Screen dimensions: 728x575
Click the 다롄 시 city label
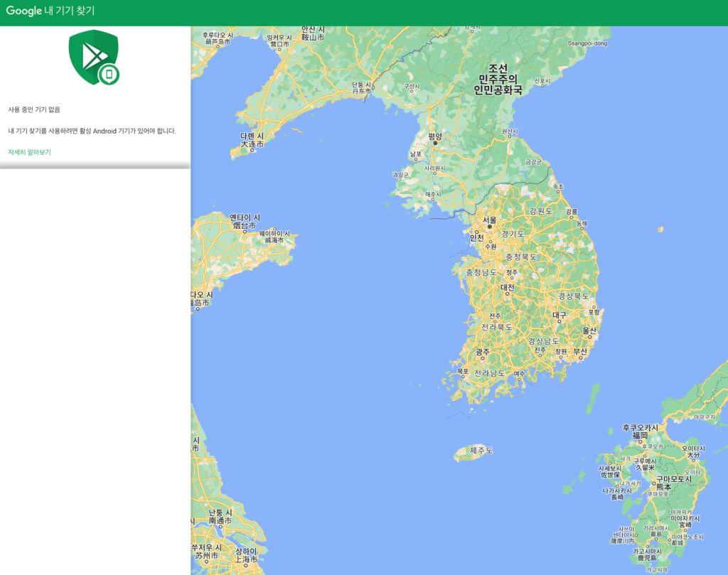click(x=252, y=136)
